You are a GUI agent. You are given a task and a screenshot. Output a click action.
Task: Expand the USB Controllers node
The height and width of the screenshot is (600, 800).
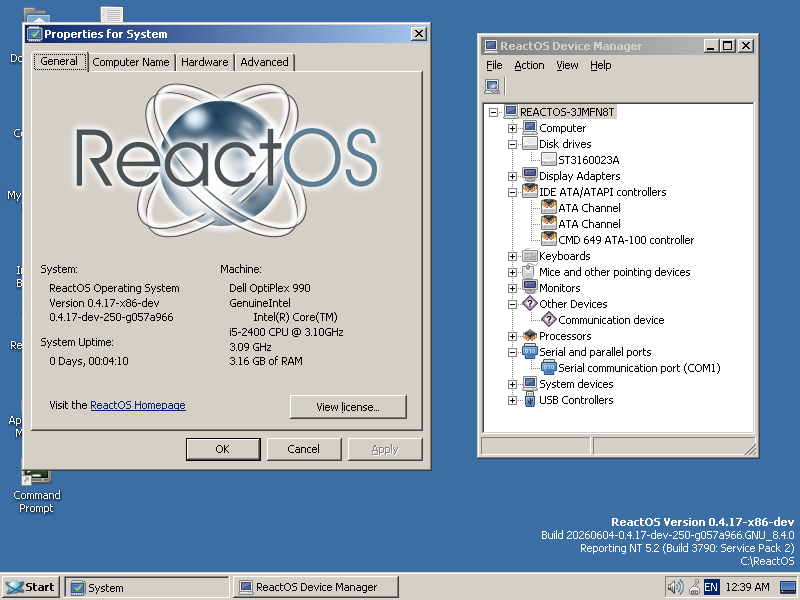point(512,400)
